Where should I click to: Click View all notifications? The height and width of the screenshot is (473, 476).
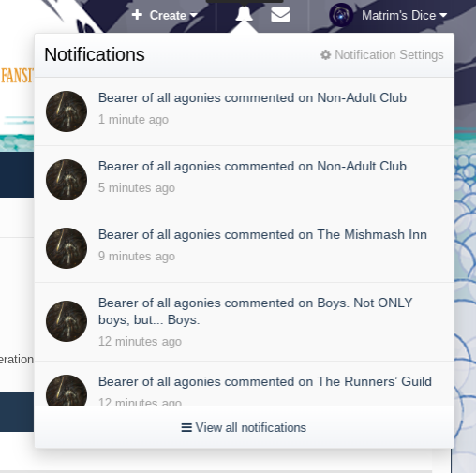pyautogui.click(x=244, y=427)
